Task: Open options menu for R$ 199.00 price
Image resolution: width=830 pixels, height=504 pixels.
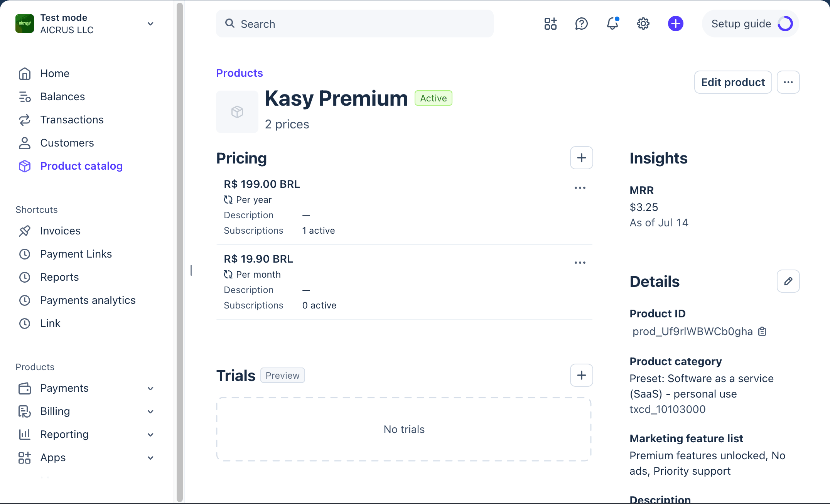Action: (580, 188)
